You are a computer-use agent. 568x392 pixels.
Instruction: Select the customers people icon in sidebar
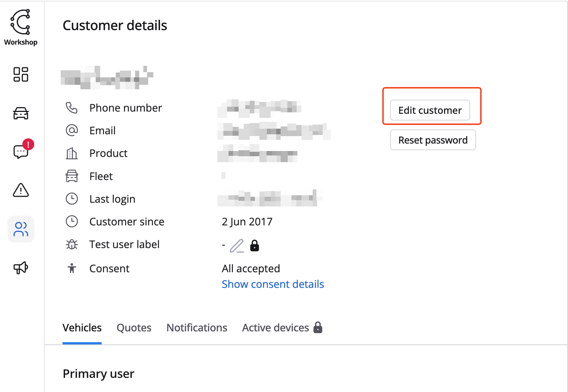click(21, 229)
